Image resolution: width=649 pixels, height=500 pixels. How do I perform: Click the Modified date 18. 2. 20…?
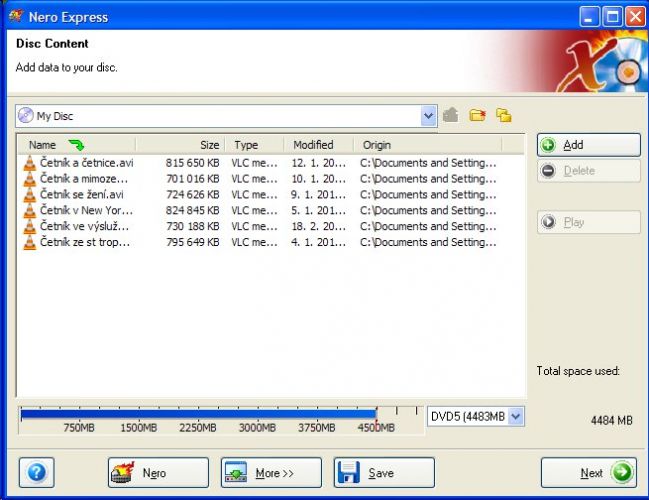pos(318,226)
